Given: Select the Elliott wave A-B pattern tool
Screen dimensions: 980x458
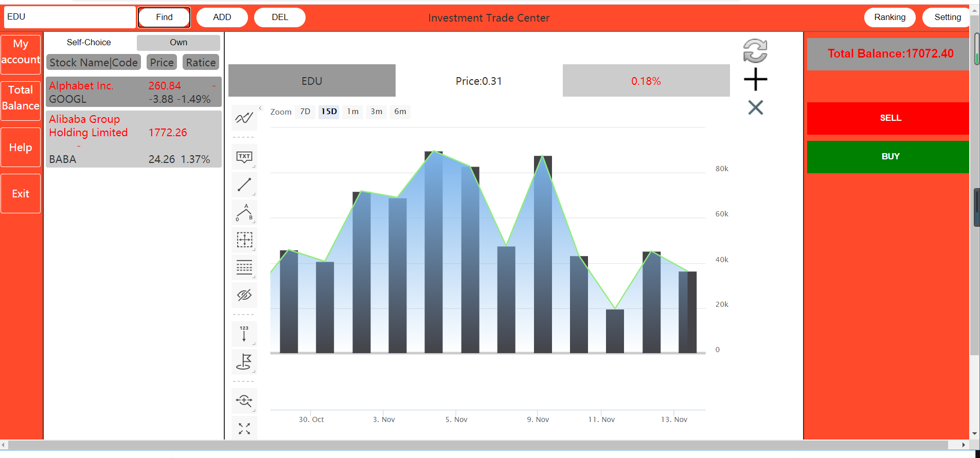Looking at the screenshot, I should (x=244, y=212).
